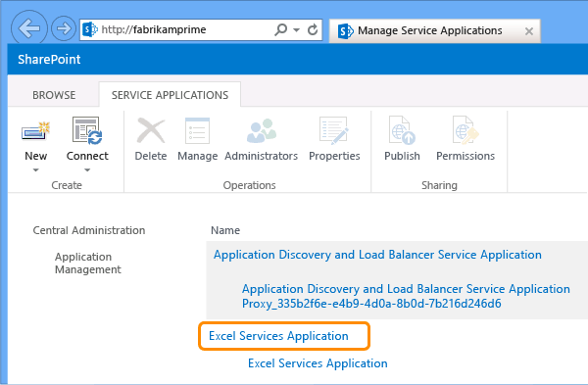Refresh the page with reload icon
Screen dimensions: 588x385
point(313,29)
